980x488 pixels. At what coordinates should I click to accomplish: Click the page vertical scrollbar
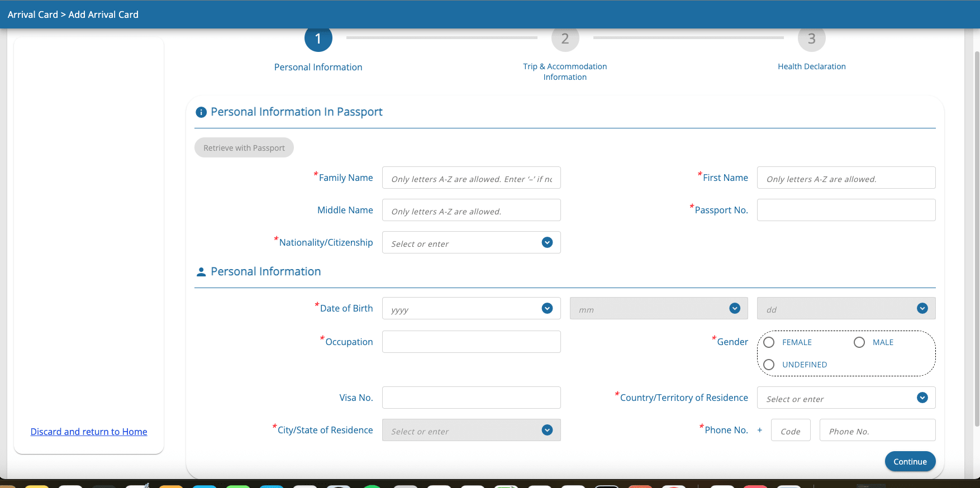(x=977, y=239)
